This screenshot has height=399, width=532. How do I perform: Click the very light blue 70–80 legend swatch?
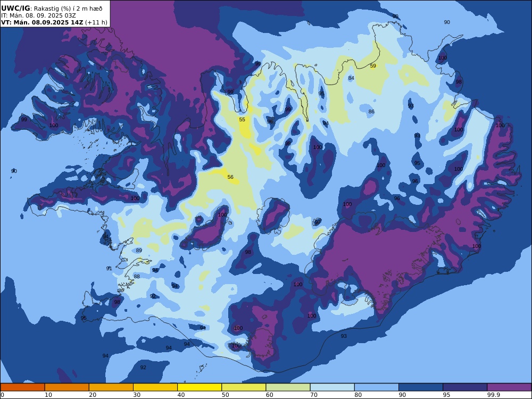point(332,387)
